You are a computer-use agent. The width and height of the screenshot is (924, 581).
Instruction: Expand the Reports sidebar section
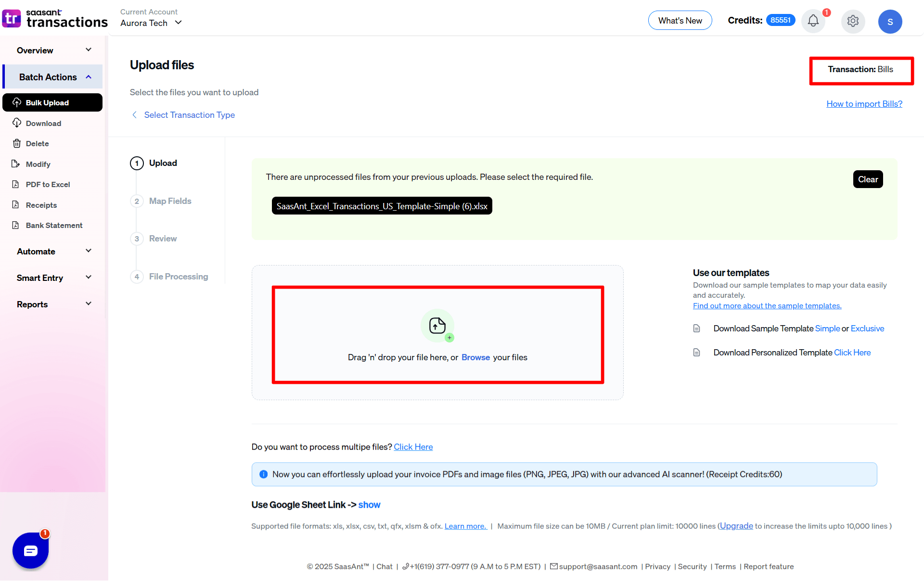tap(54, 304)
